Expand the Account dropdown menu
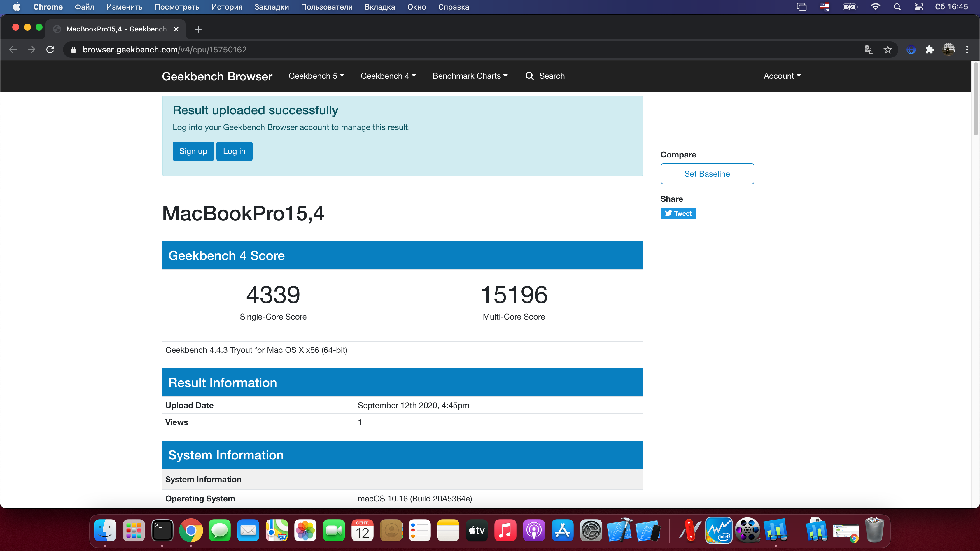This screenshot has height=551, width=980. 782,76
